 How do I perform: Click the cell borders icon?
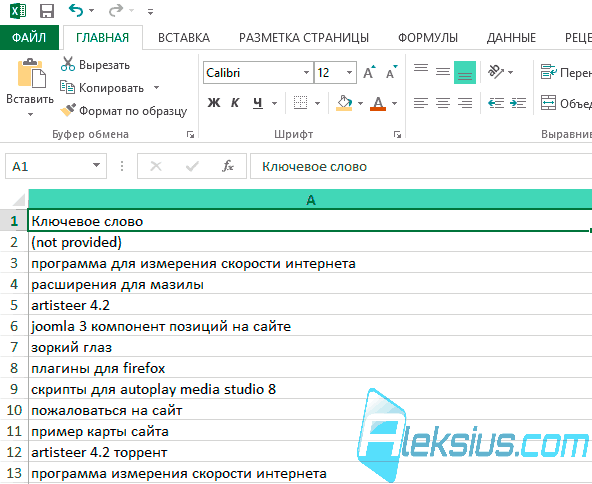point(301,102)
